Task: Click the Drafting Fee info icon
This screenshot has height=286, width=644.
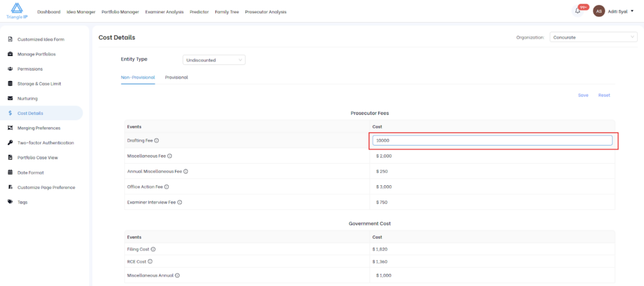Action: [157, 140]
